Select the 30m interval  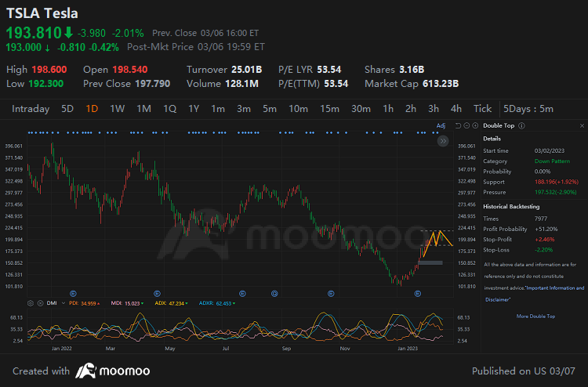tap(361, 109)
